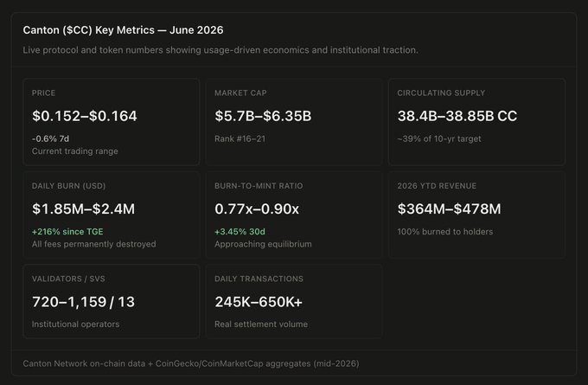
Task: Click the transactions value 245K–650K+
Action: 259,302
